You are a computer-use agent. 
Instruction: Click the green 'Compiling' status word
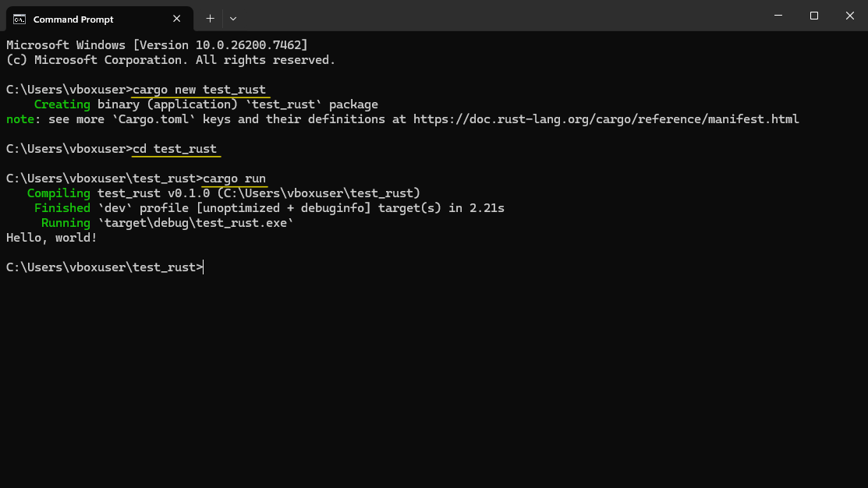pyautogui.click(x=58, y=193)
